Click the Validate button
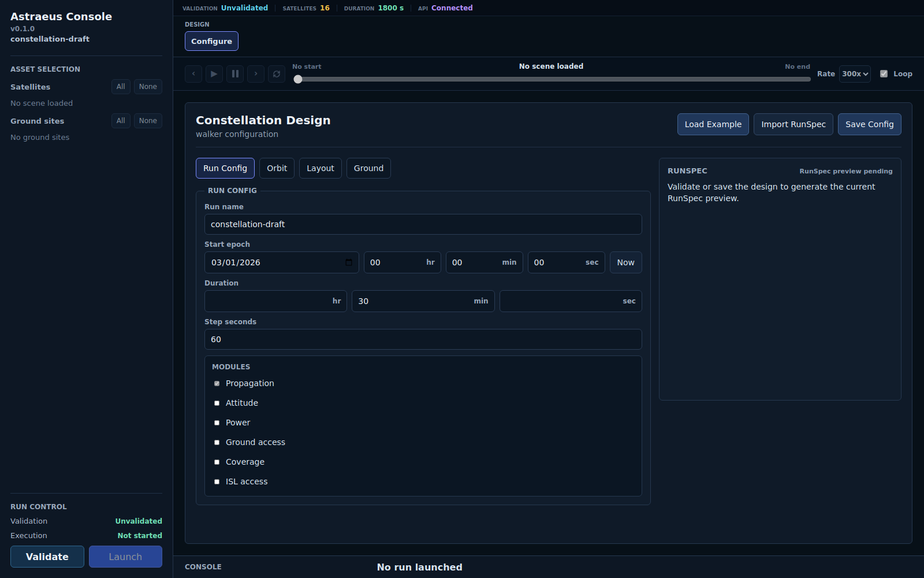The height and width of the screenshot is (578, 924). coord(47,557)
